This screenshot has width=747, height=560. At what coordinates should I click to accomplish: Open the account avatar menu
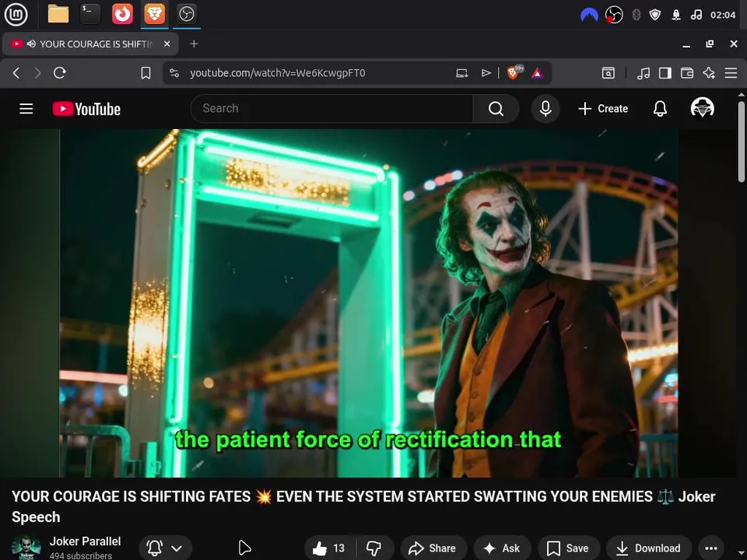click(x=702, y=107)
